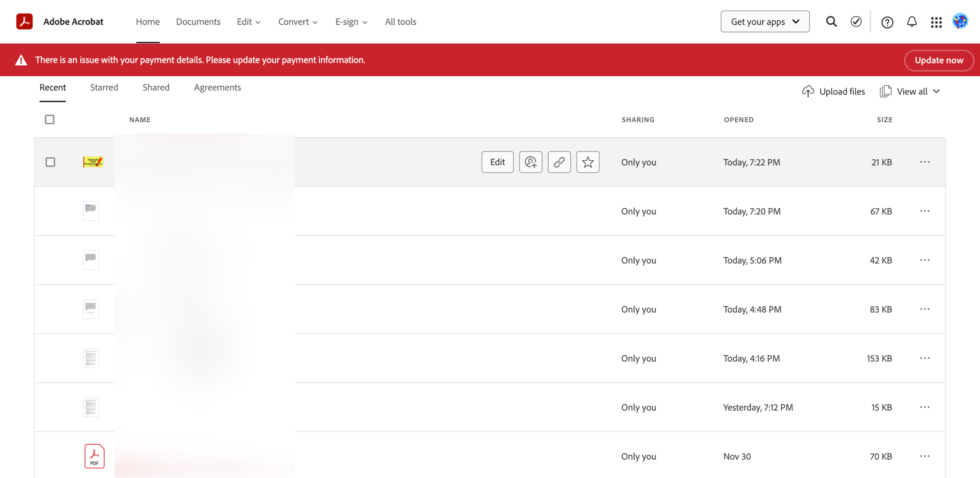Open the notifications bell
980x478 pixels.
coord(912,22)
